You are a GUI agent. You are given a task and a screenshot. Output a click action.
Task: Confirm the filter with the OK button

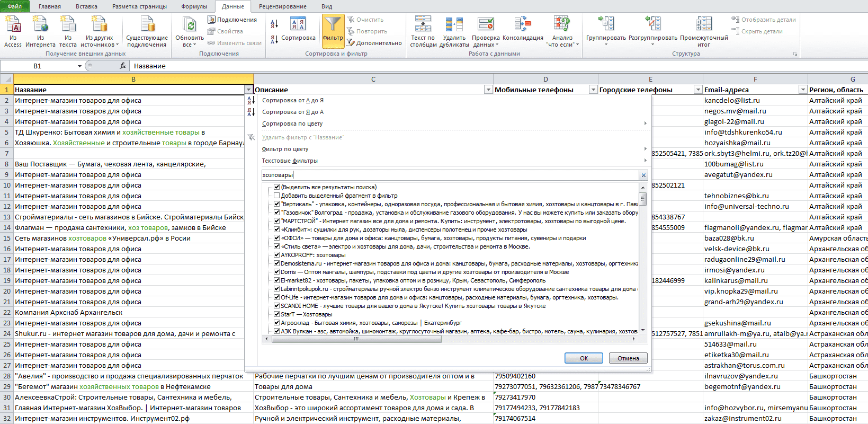[x=584, y=358]
